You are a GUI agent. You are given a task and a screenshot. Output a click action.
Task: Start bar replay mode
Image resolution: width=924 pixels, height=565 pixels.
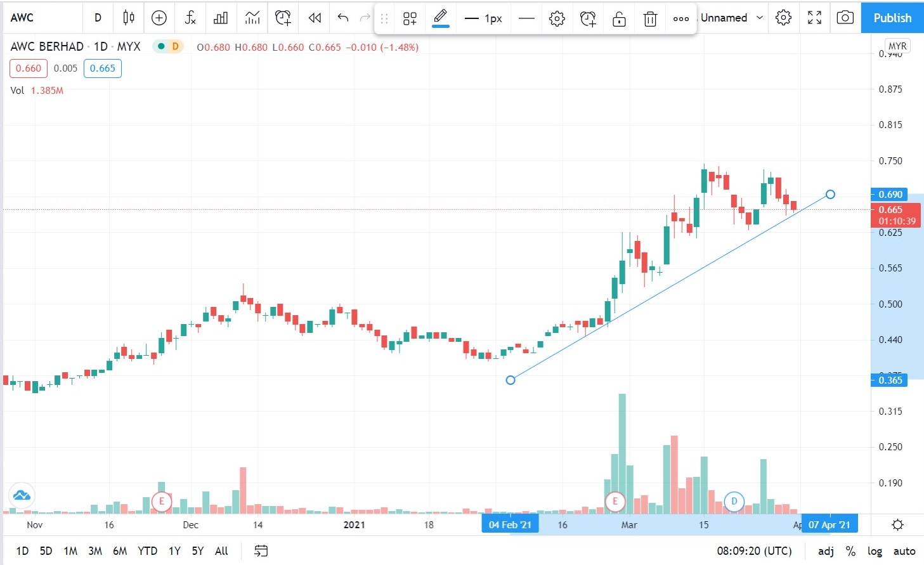(x=315, y=18)
